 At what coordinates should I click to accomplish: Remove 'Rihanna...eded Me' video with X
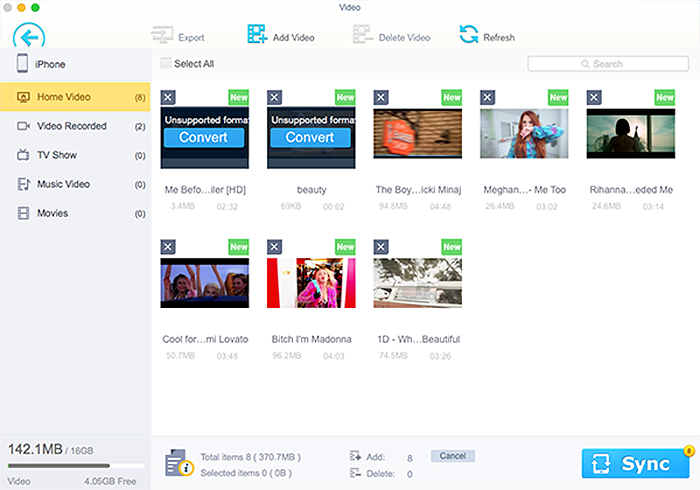click(x=594, y=97)
